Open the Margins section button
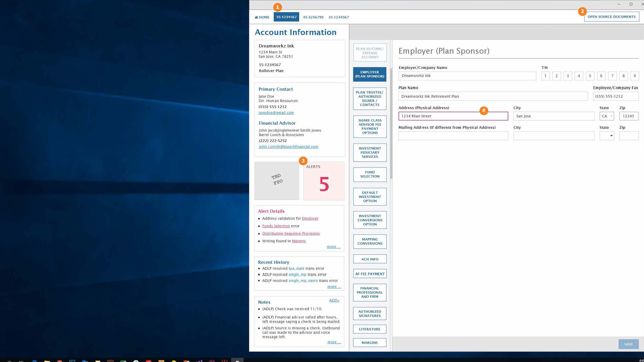This screenshot has width=644, height=362. tap(370, 343)
